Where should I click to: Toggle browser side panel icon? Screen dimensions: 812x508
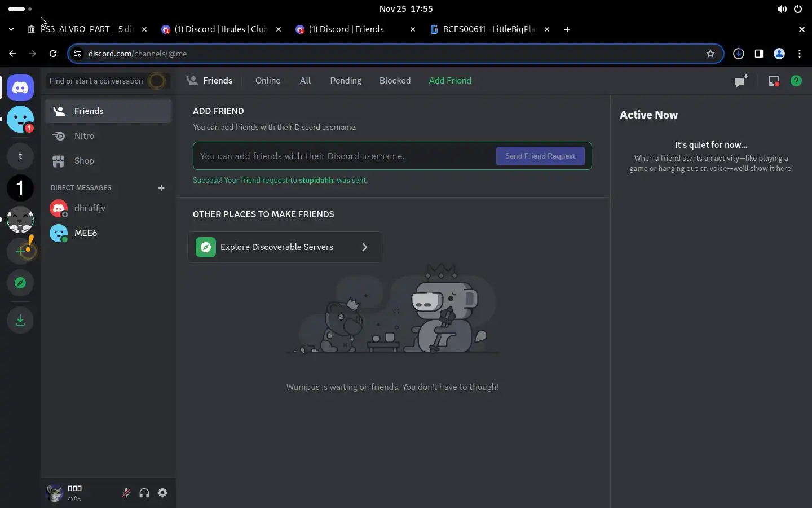pyautogui.click(x=759, y=54)
